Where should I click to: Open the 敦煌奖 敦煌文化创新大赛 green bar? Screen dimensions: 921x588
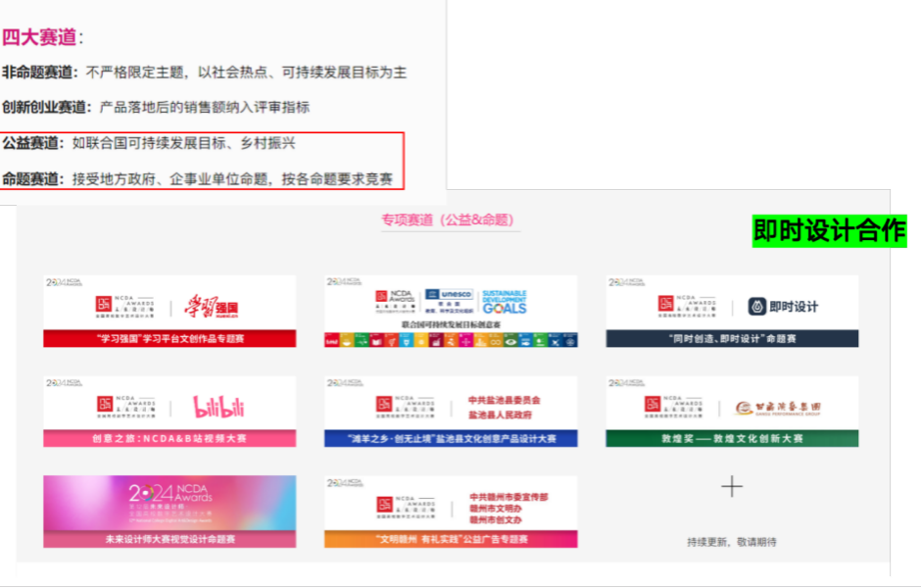(x=732, y=439)
